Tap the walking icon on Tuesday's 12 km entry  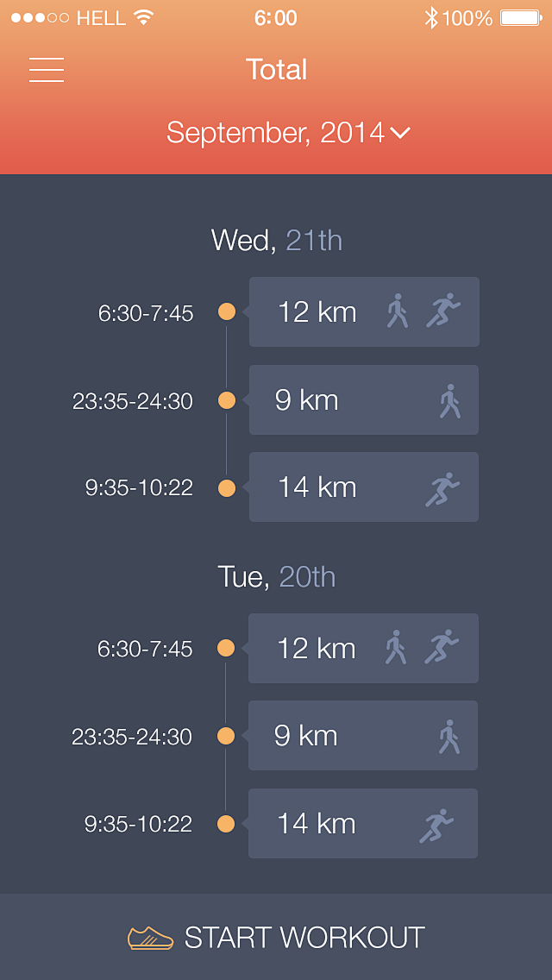point(395,647)
